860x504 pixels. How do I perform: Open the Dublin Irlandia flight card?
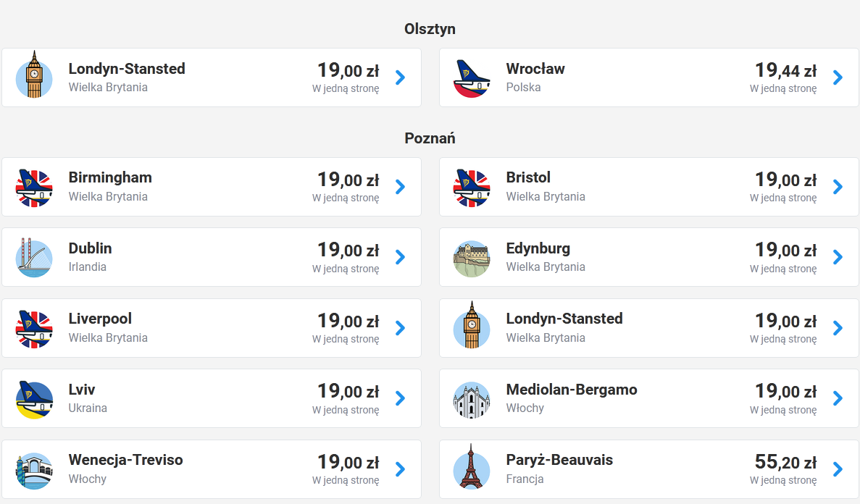click(x=212, y=257)
